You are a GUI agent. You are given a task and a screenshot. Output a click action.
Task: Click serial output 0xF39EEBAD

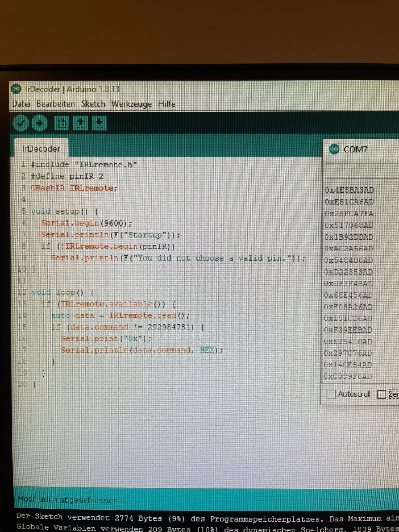348,330
